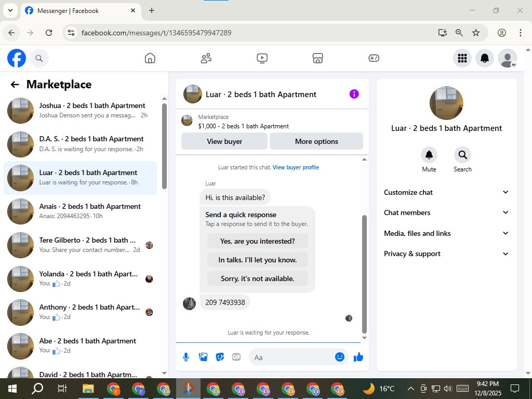Choose a sticker via sticker icon
532x399 pixels.
pos(220,357)
